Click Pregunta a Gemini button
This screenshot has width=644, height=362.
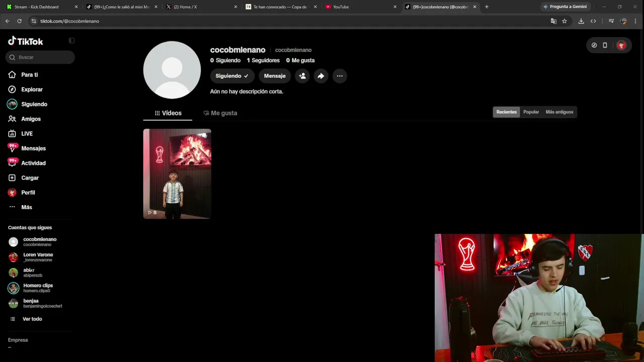coord(565,7)
